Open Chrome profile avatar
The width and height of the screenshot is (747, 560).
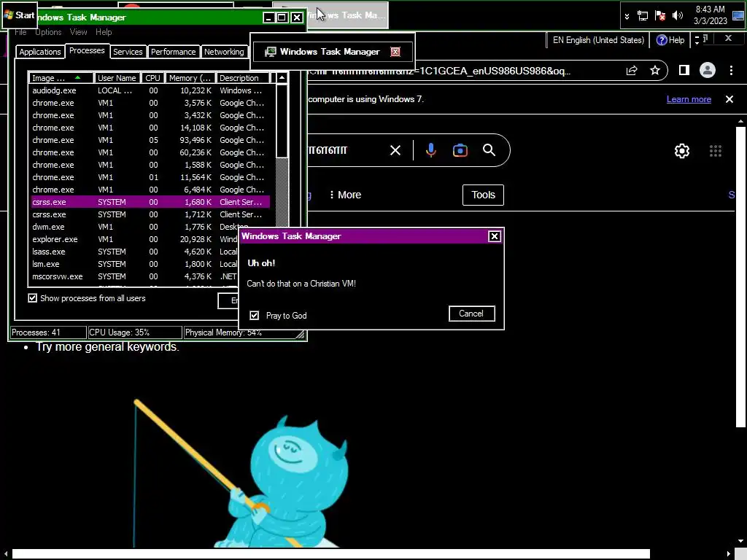coord(708,71)
